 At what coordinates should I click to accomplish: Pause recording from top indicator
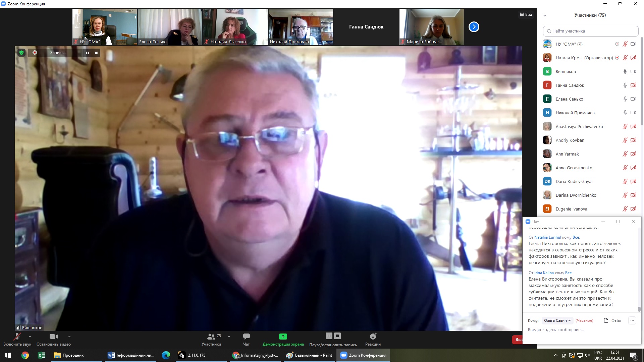pyautogui.click(x=87, y=53)
